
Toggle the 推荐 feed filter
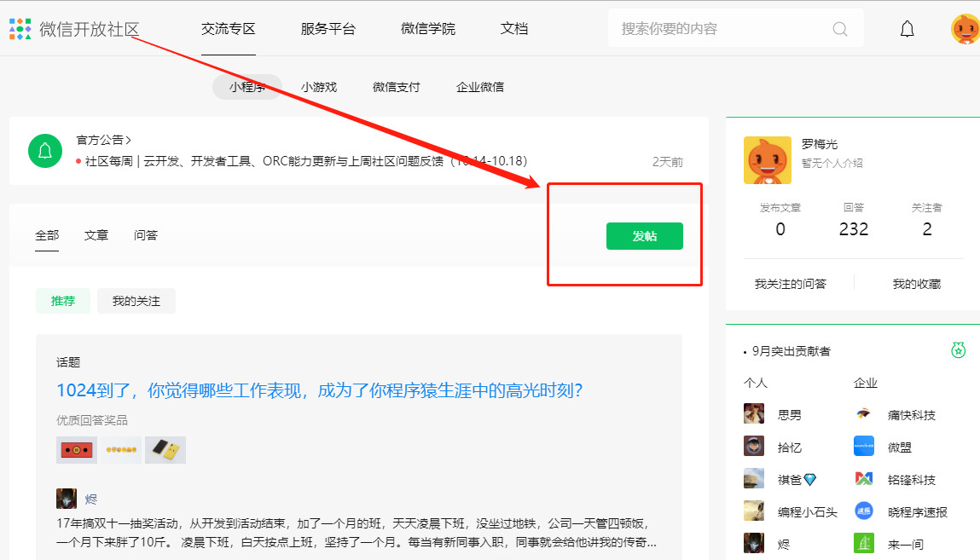tap(63, 301)
